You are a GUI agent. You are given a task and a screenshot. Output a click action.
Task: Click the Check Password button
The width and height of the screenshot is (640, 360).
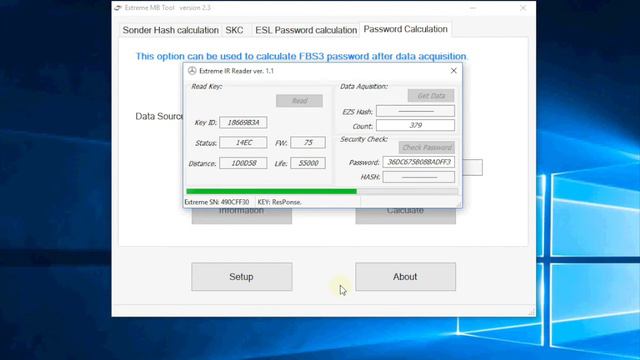coord(427,147)
